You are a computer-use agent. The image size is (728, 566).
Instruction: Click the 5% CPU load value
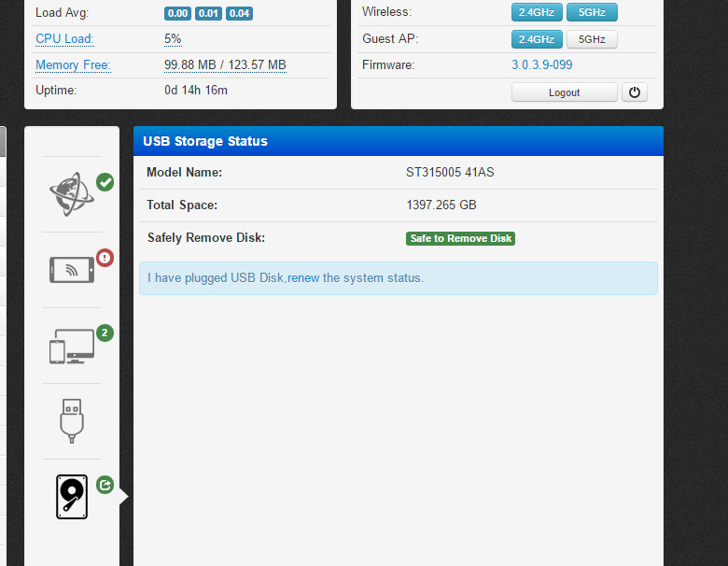[x=173, y=38]
